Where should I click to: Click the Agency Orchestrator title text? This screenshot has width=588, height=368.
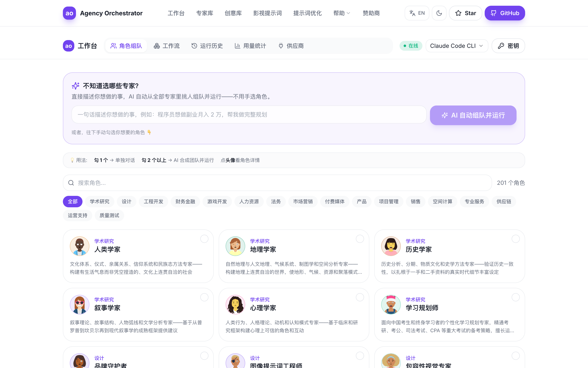(x=111, y=13)
